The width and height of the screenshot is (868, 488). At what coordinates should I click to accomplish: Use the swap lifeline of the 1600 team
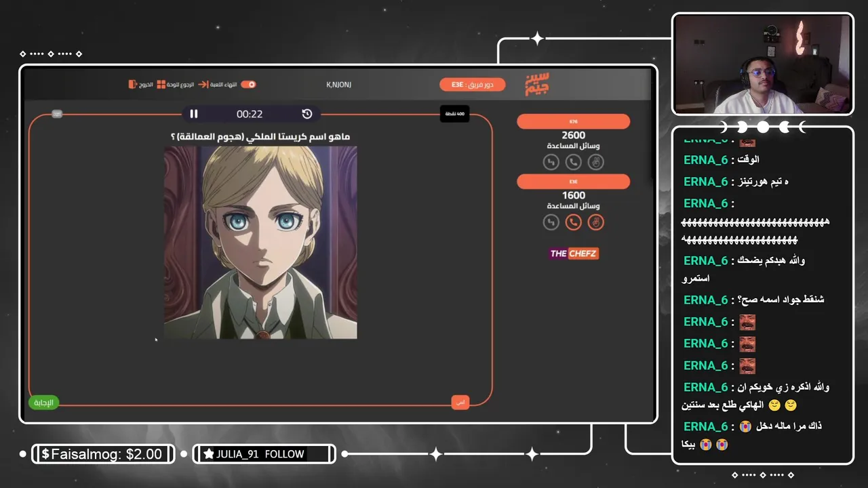551,222
